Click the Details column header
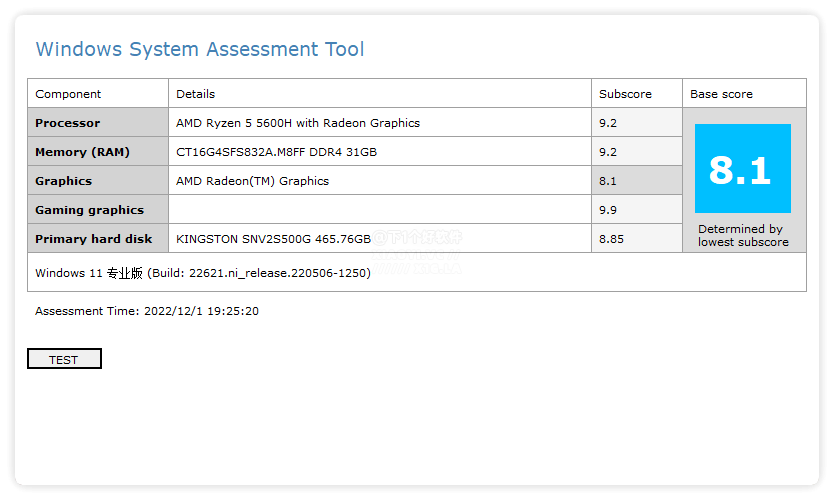The image size is (834, 500). tap(196, 94)
